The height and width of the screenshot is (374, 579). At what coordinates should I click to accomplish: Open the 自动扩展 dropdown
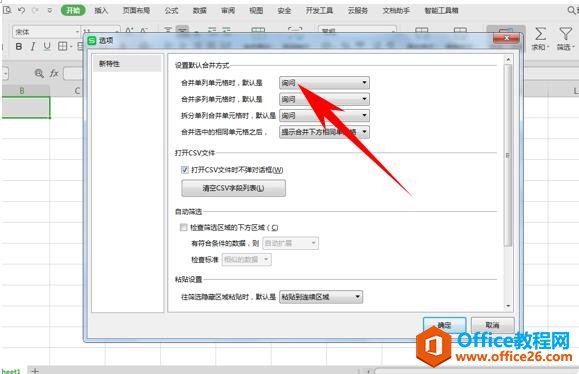[x=290, y=243]
